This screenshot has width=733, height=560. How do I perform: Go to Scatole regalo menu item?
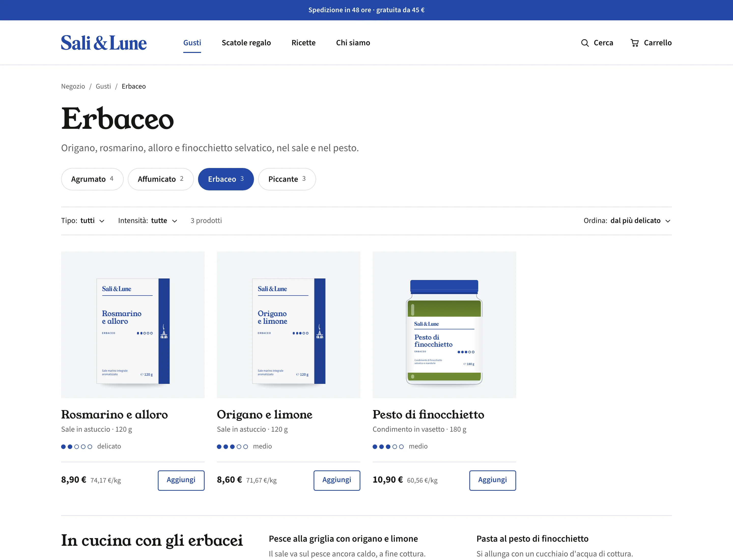(246, 43)
